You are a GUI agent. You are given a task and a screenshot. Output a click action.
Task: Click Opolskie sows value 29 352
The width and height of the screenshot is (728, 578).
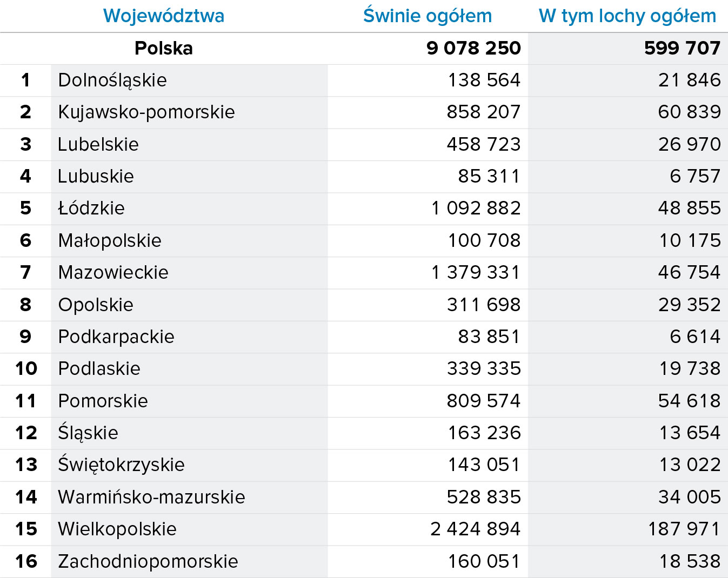pyautogui.click(x=690, y=305)
